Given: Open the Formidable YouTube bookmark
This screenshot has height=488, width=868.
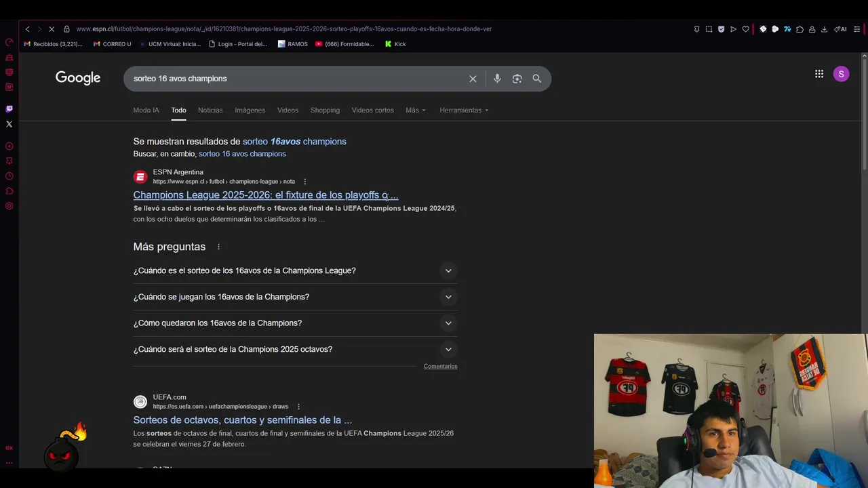Looking at the screenshot, I should click(344, 44).
